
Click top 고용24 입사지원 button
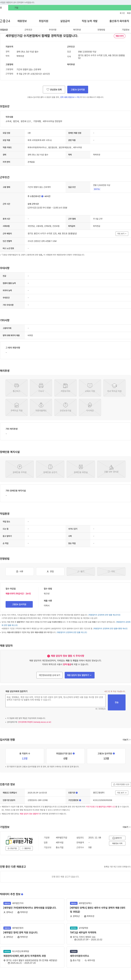(x=78, y=89)
